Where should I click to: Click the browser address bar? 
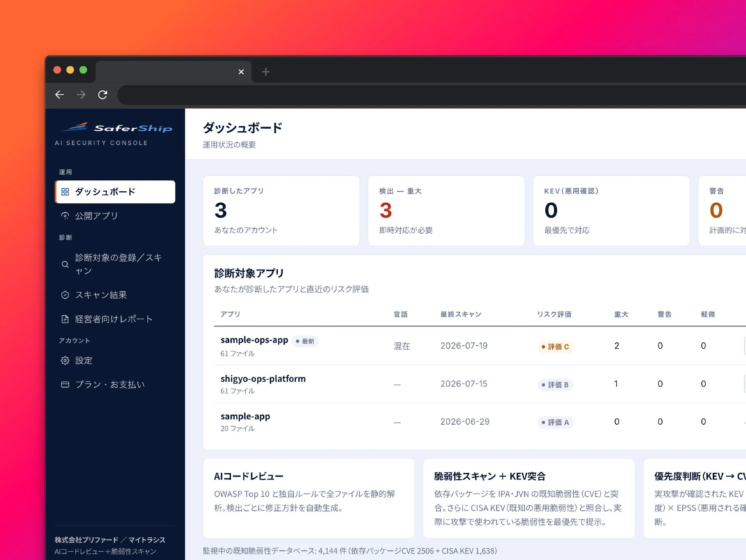pyautogui.click(x=432, y=94)
